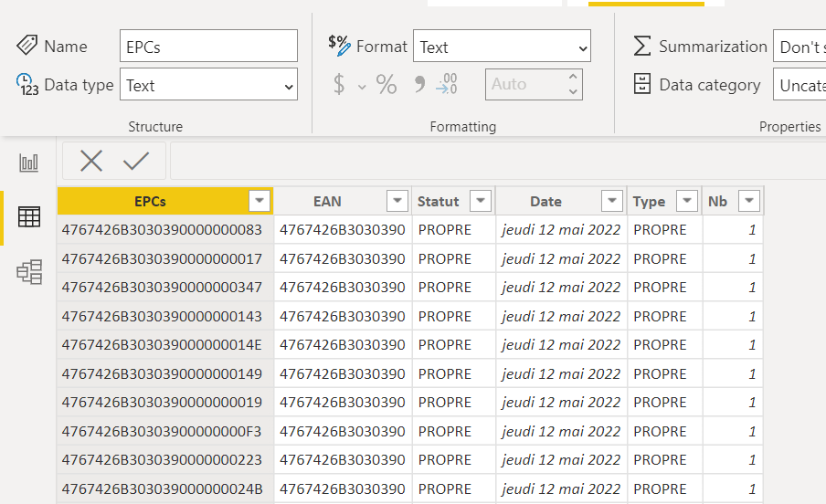
Task: Open the Summarization dropdown
Action: (800, 46)
